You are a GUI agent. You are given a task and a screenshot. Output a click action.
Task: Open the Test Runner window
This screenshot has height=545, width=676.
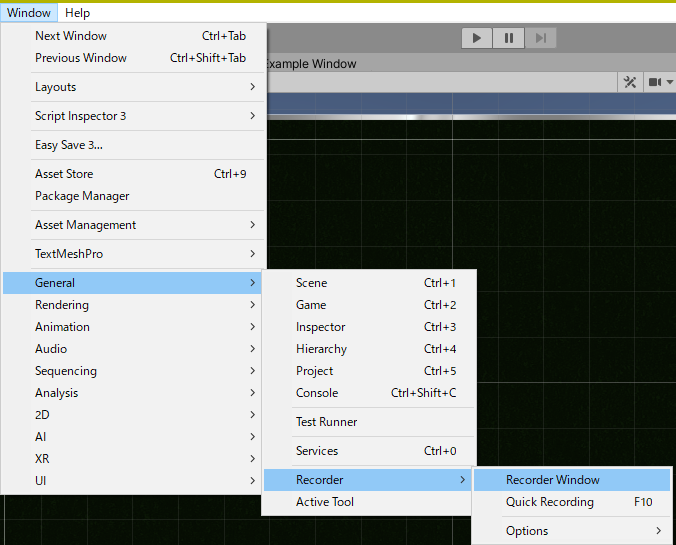(369, 422)
